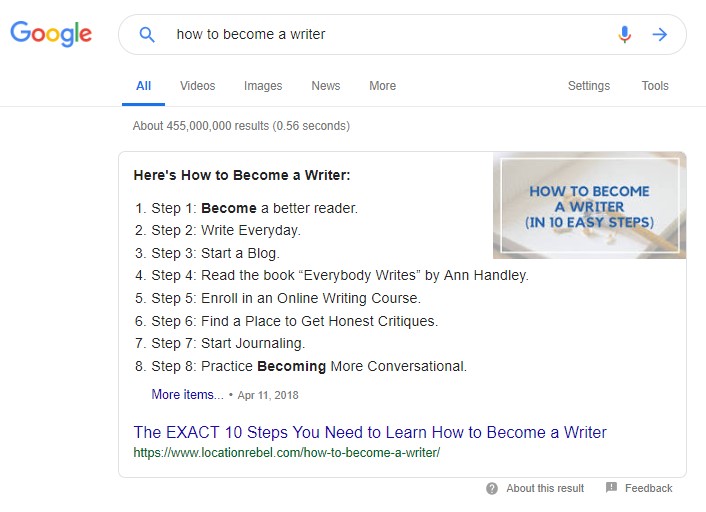Focus the search box containing how to become a writer

[x=387, y=34]
